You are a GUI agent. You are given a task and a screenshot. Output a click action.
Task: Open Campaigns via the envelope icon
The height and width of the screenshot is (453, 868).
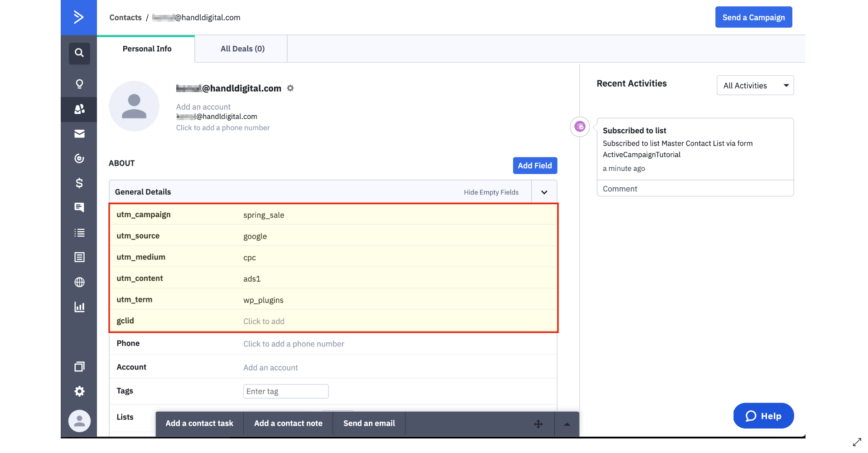pyautogui.click(x=79, y=134)
